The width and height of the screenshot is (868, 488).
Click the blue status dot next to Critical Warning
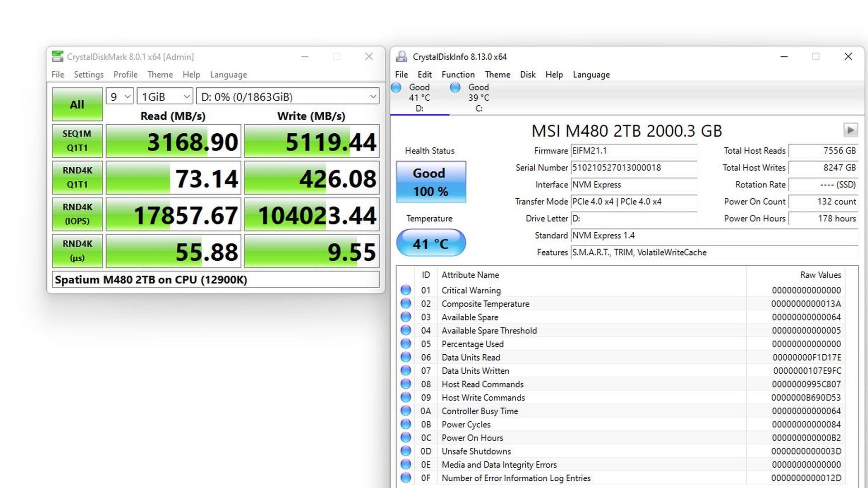point(405,290)
